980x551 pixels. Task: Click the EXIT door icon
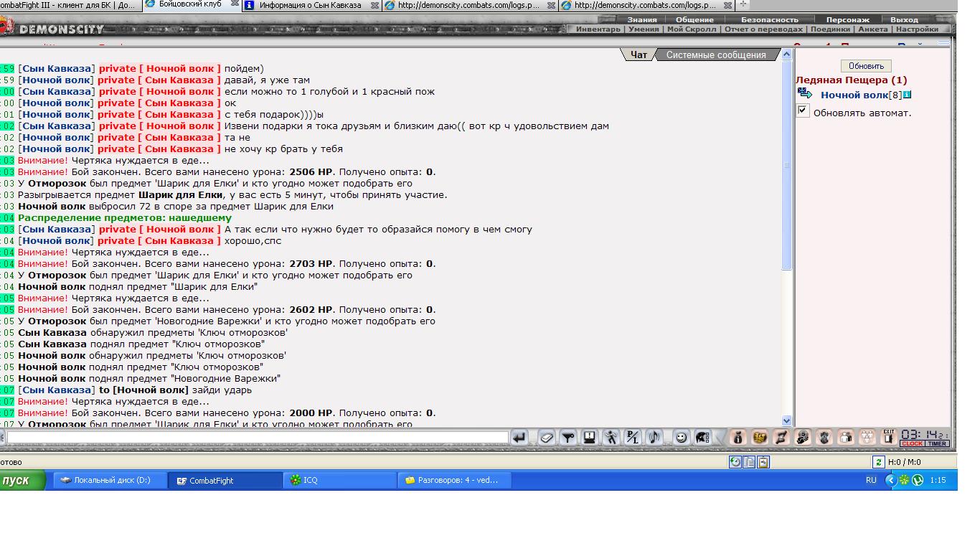pos(889,436)
